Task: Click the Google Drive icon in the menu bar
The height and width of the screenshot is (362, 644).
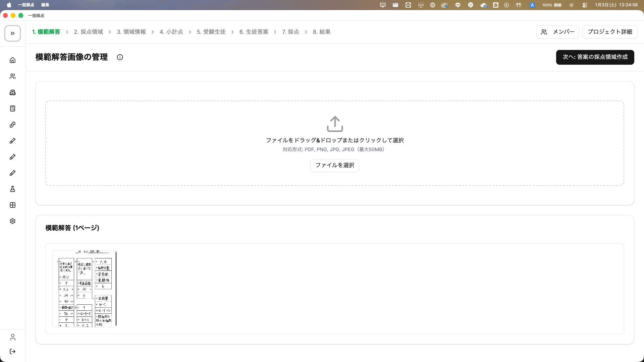Action: coord(496,5)
